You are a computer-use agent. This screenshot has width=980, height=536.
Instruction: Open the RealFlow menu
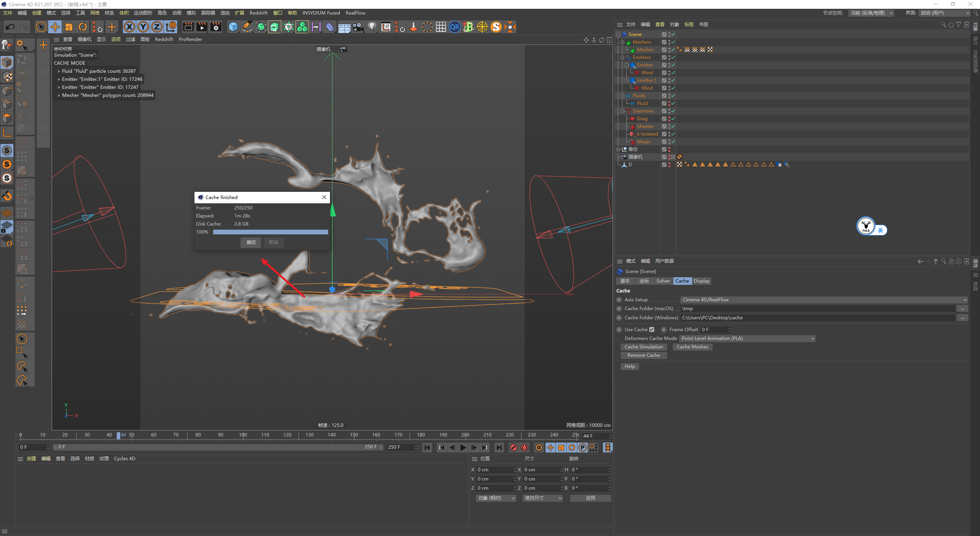(355, 13)
